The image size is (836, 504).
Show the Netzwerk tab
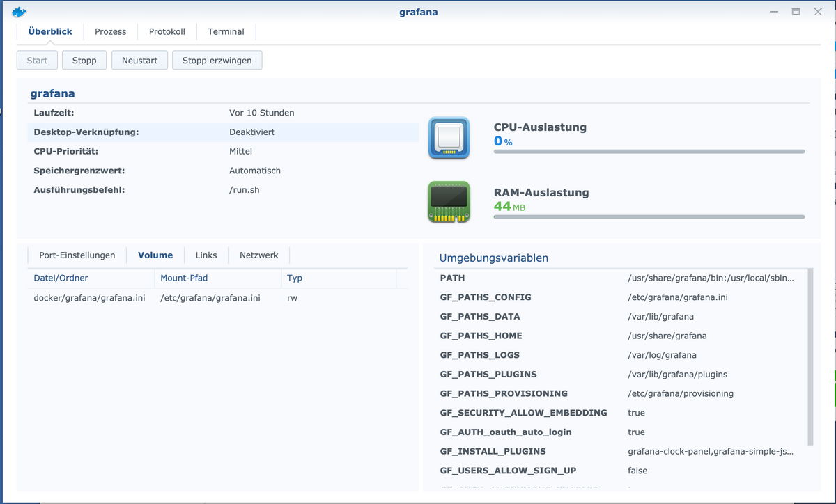tap(259, 255)
